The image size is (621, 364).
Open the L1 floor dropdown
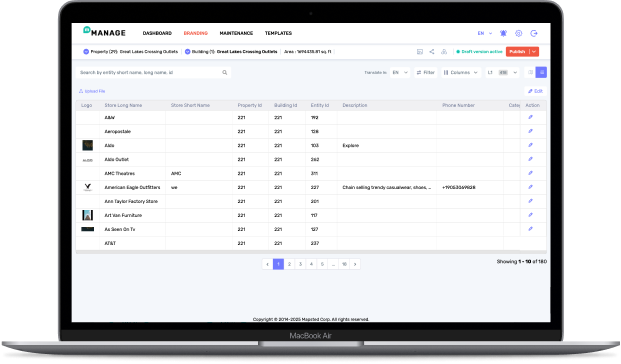[502, 72]
